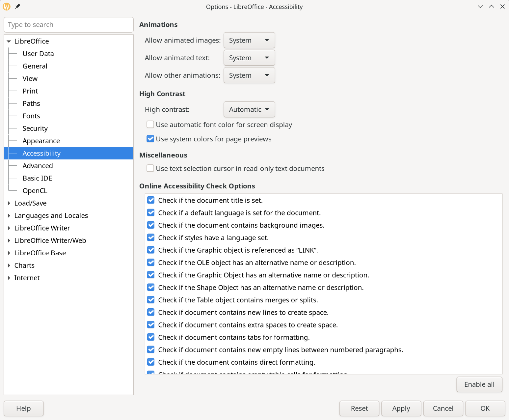Uncheck background images document check
Image resolution: width=509 pixels, height=420 pixels.
pyautogui.click(x=150, y=225)
